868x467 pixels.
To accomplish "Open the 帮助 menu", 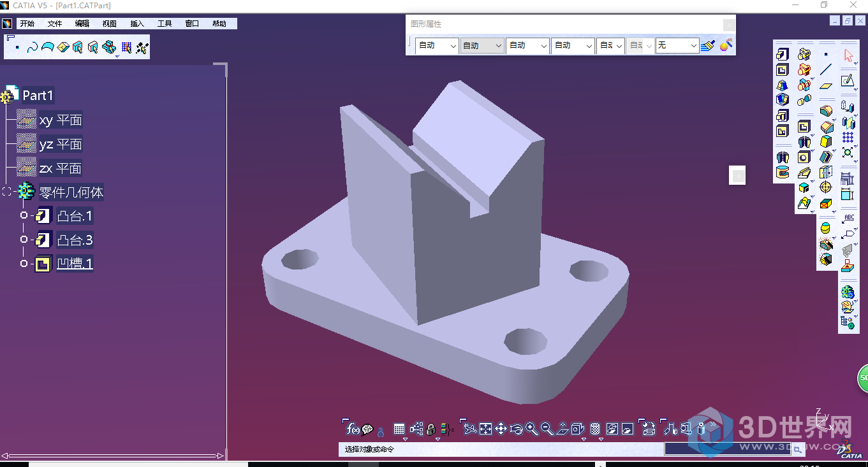I will click(219, 24).
